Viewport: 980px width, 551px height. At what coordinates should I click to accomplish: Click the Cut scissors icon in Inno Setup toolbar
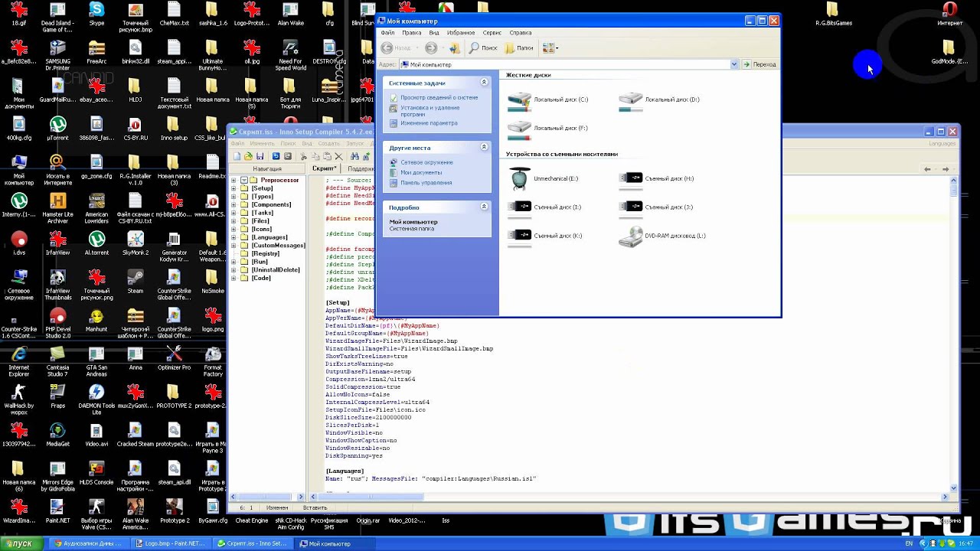pos(303,156)
